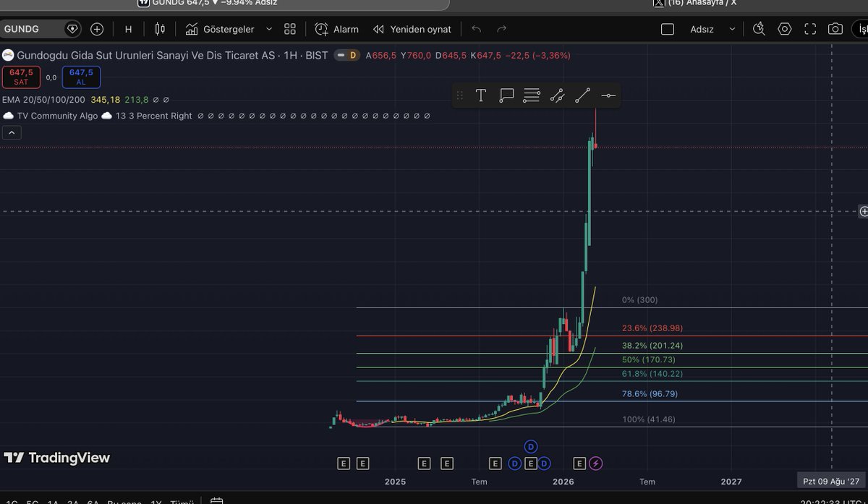Click the crosshair plus button on price axis

pyautogui.click(x=864, y=211)
